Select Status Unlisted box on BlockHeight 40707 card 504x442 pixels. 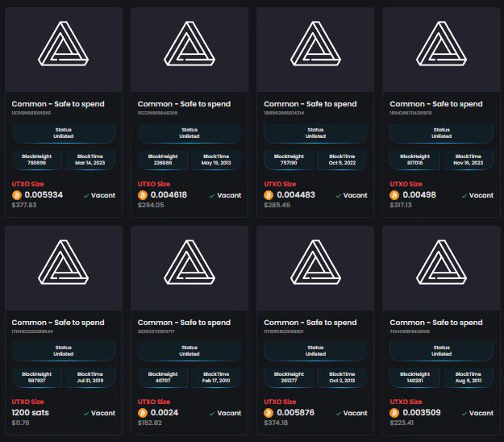[x=190, y=351]
